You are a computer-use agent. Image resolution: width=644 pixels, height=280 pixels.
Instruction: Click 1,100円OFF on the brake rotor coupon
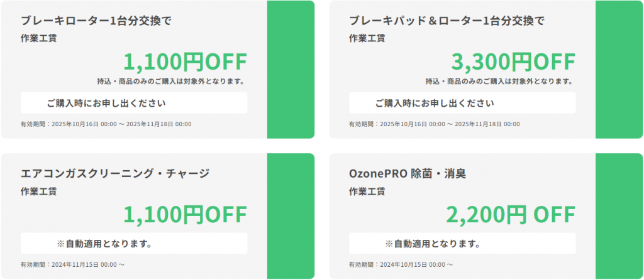185,62
